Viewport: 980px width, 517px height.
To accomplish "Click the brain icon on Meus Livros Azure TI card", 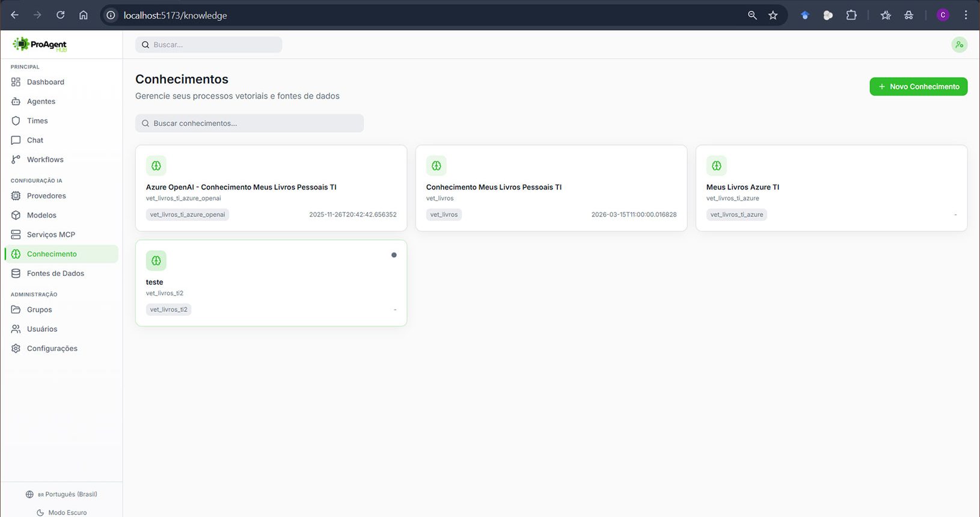I will pos(717,165).
